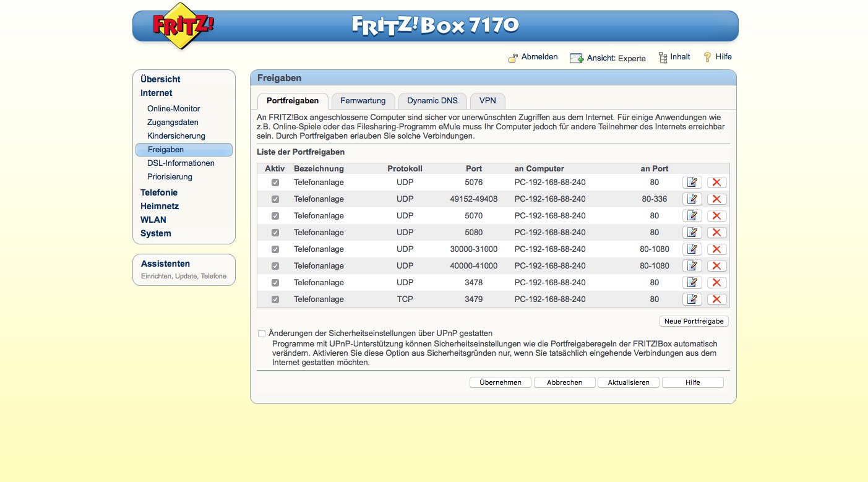Open Übersicht in the sidebar
The height and width of the screenshot is (482, 868).
tap(161, 79)
